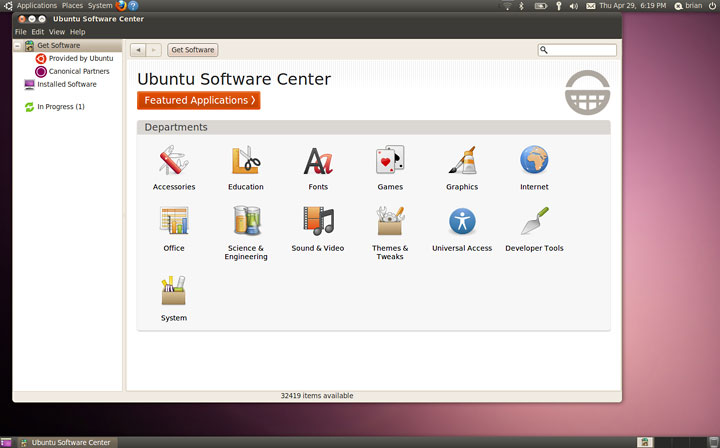Open the Fonts department icon
This screenshot has height=448, width=720.
pos(318,161)
